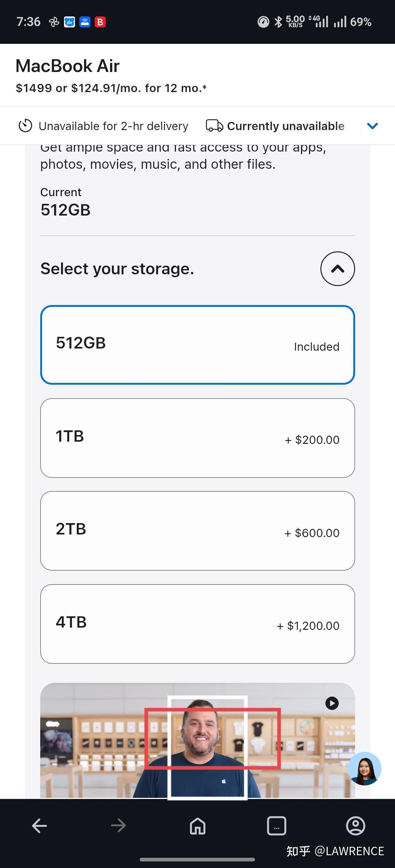The width and height of the screenshot is (395, 868).
Task: Open the Currently unavailable delivery details
Action: 286,126
